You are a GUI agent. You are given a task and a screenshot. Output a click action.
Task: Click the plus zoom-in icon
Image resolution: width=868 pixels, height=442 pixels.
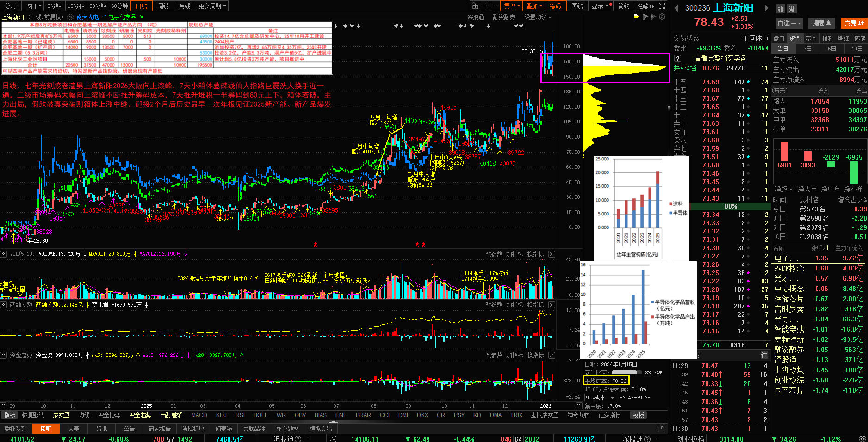[x=485, y=6]
